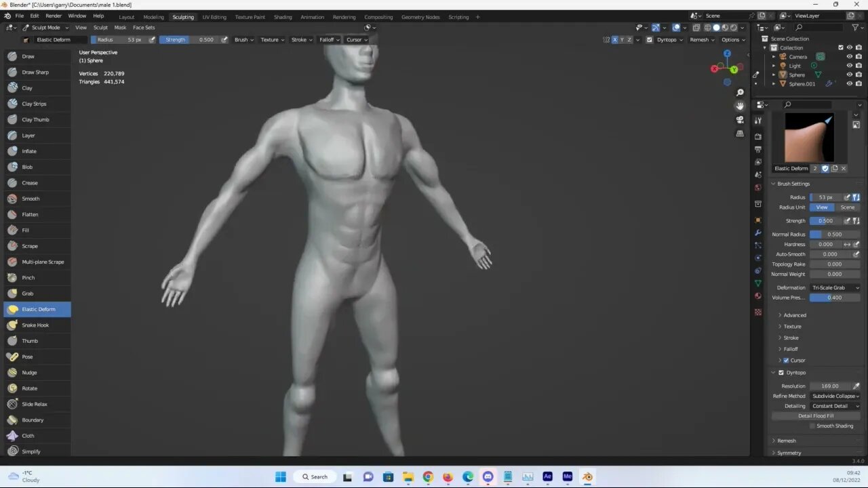The width and height of the screenshot is (868, 488).
Task: Select the Clay Thumb brush
Action: [x=37, y=119]
